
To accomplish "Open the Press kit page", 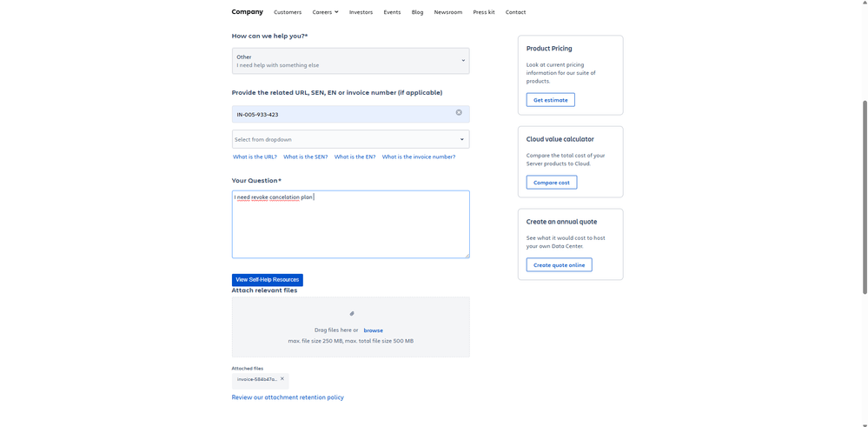I will pos(484,12).
